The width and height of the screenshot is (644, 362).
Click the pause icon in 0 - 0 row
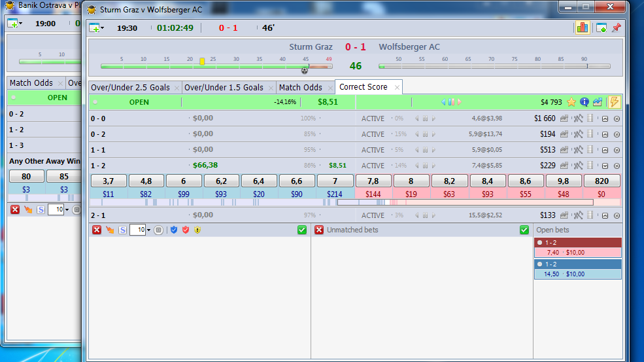tap(425, 118)
